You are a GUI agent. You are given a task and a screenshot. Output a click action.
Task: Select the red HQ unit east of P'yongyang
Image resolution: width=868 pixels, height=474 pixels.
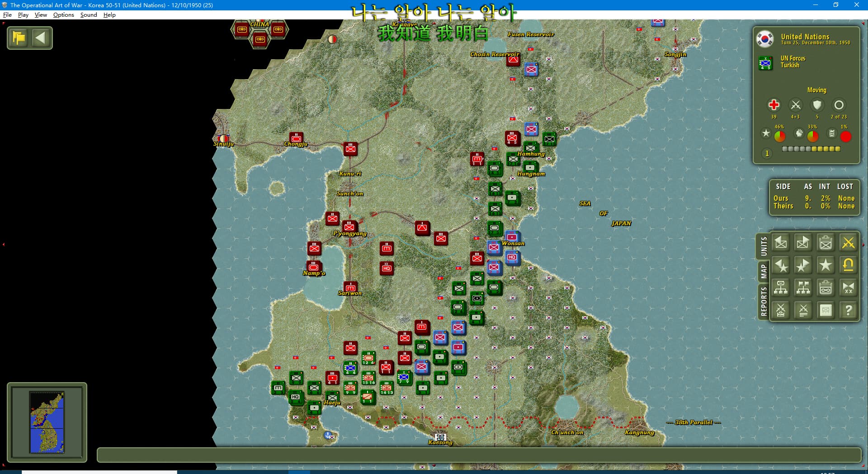pos(387,268)
